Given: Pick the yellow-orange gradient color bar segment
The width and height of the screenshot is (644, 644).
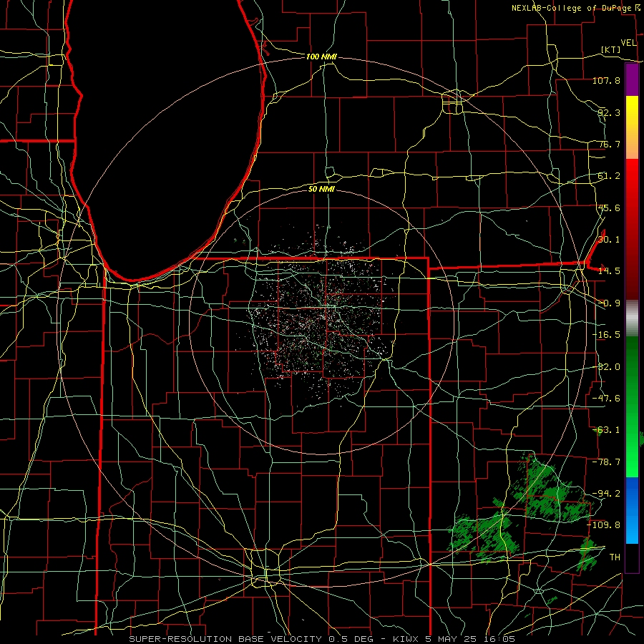Looking at the screenshot, I should point(632,127).
